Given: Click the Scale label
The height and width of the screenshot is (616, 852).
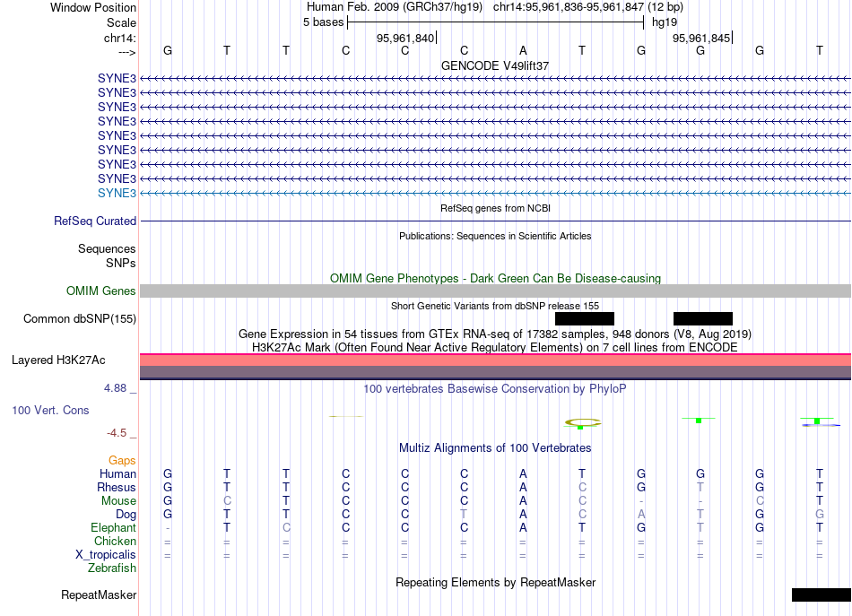Looking at the screenshot, I should (x=121, y=22).
